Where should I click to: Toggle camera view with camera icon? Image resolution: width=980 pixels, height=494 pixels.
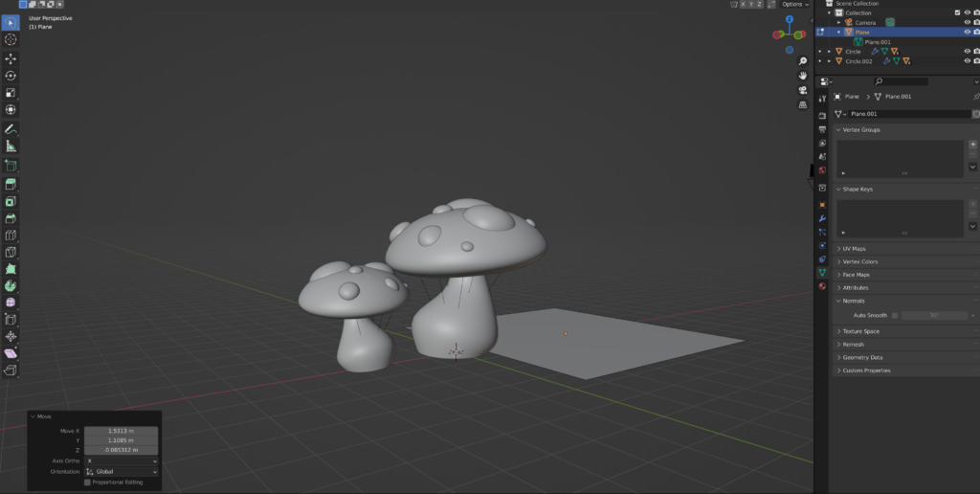802,90
